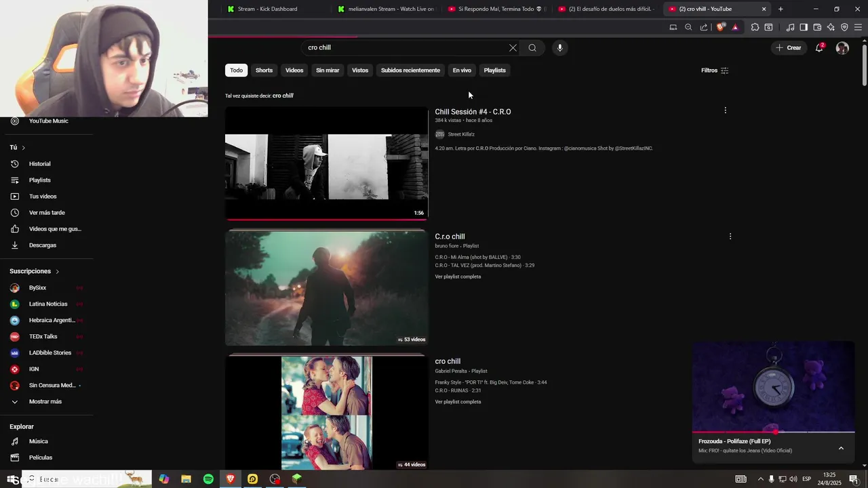Screen dimensions: 868x488
Task: Expand the Tú section chevron
Action: coord(23,148)
